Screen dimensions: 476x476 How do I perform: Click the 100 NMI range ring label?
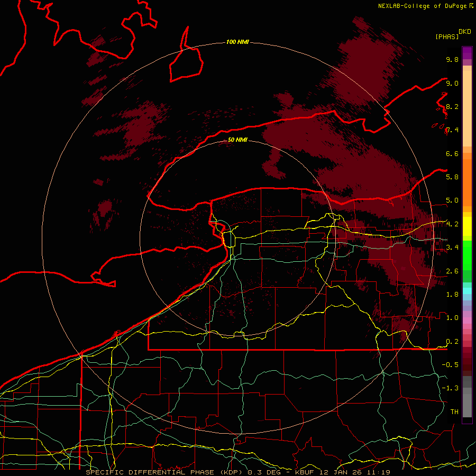[x=237, y=42]
